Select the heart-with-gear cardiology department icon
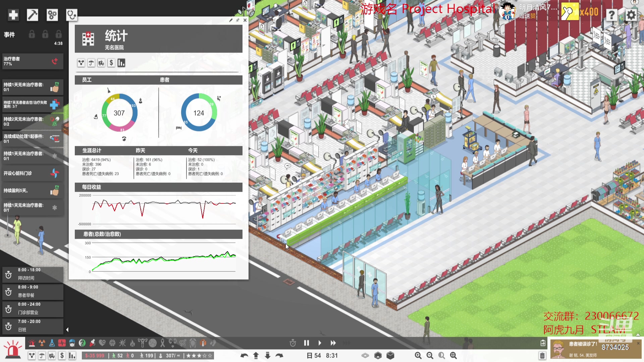Viewport: 644px width, 362px height. (x=102, y=343)
